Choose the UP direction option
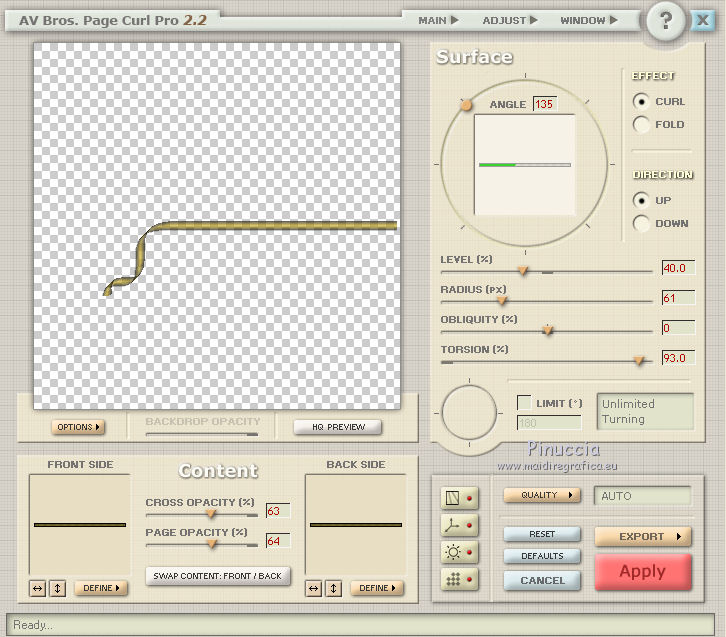This screenshot has height=637, width=726. (x=641, y=200)
